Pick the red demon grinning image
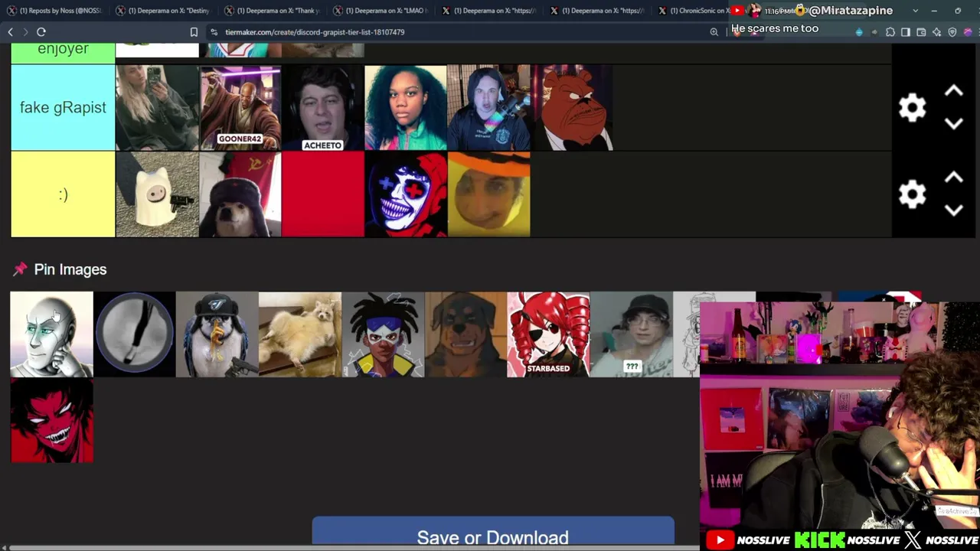 51,421
